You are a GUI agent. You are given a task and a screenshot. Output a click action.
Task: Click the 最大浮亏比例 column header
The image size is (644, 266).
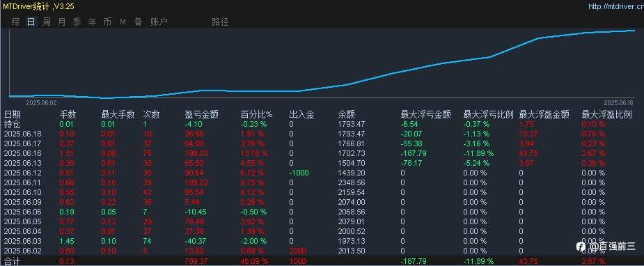point(488,114)
